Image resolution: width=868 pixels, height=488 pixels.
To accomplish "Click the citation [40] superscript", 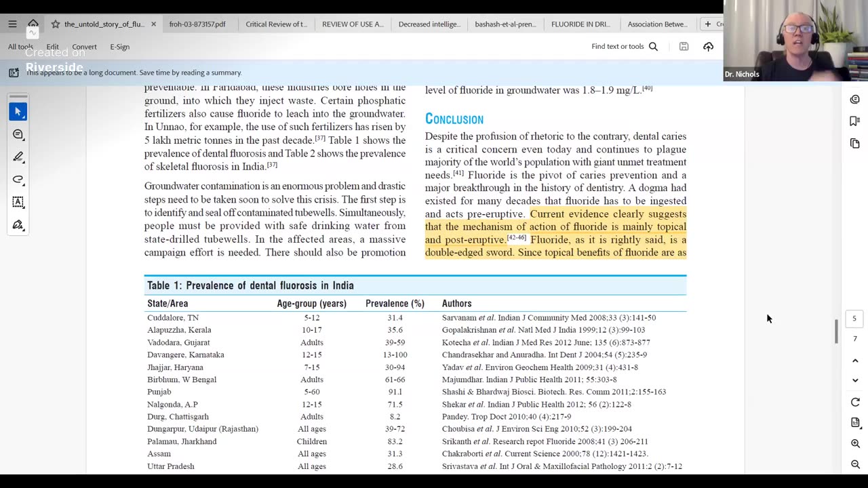I will tap(647, 88).
